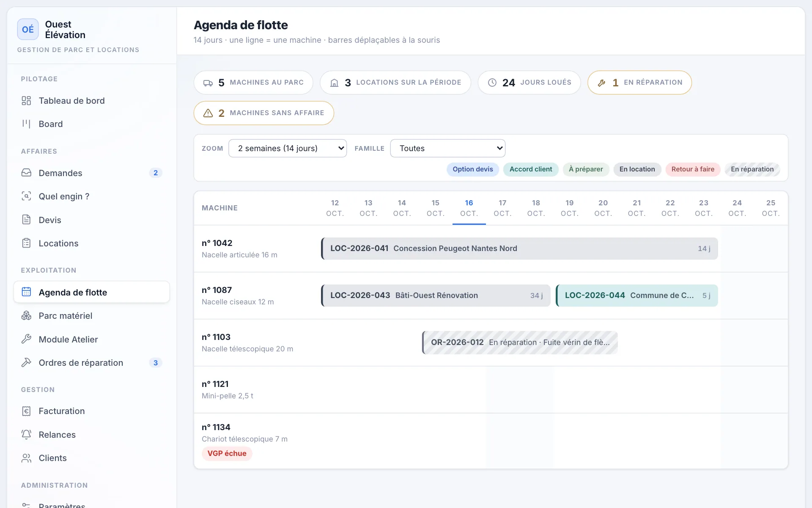Click the Agenda de flotte calendar icon
The width and height of the screenshot is (812, 508).
point(26,292)
